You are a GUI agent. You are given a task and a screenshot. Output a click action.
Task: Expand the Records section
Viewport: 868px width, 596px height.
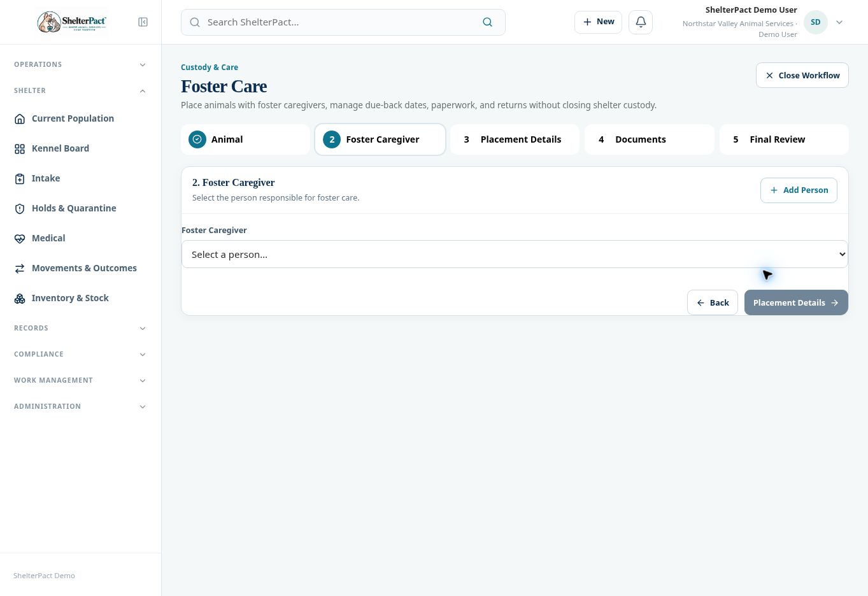(x=80, y=328)
